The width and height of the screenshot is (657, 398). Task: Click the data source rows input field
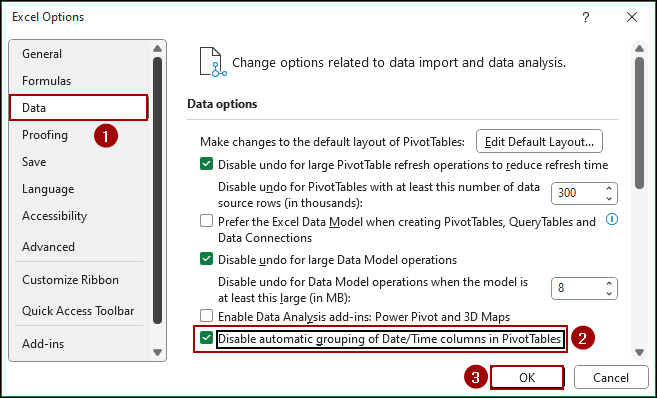click(x=577, y=193)
